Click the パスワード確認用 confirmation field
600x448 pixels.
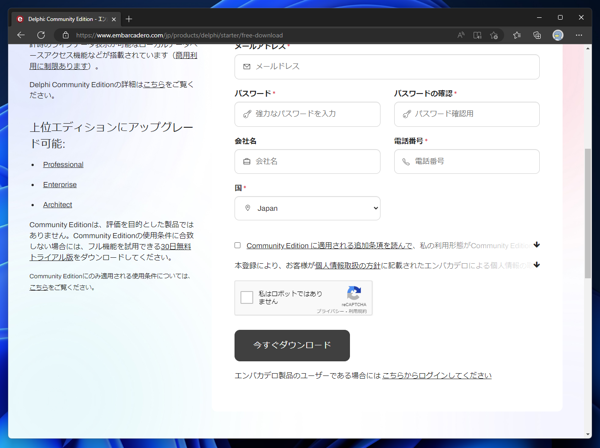[467, 114]
